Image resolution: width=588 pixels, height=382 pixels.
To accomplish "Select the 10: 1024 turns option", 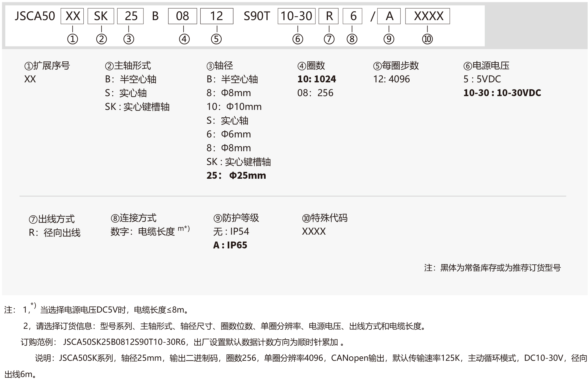I will pos(317,79).
